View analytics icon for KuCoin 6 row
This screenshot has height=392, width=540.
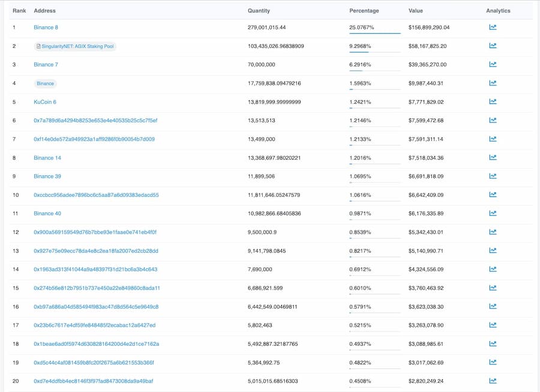pos(493,101)
